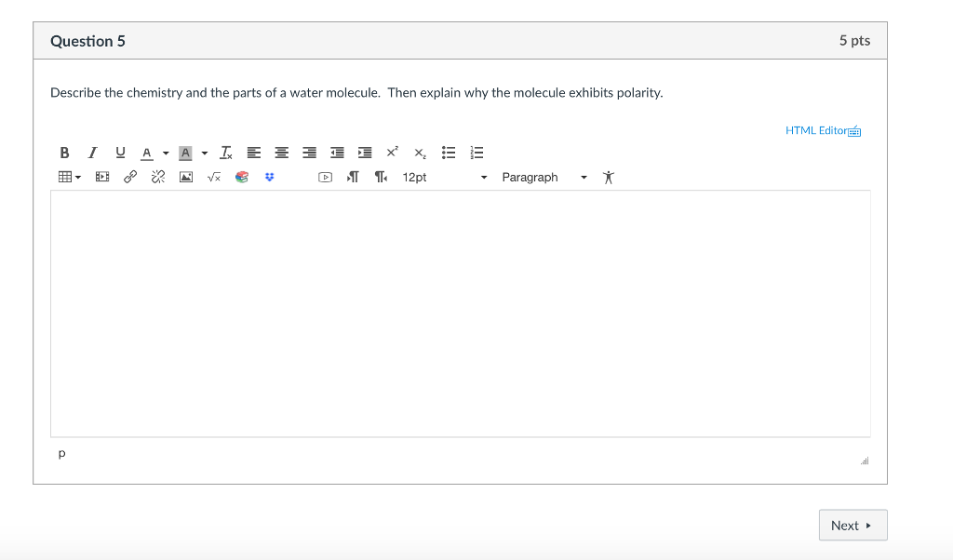The width and height of the screenshot is (953, 560).
Task: Switch to the HTML Editor
Action: click(x=823, y=130)
